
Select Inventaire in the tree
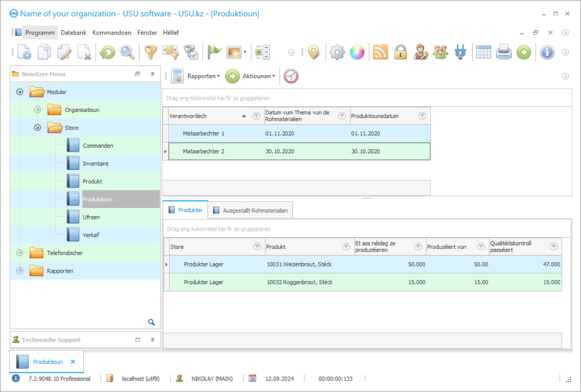tap(96, 164)
